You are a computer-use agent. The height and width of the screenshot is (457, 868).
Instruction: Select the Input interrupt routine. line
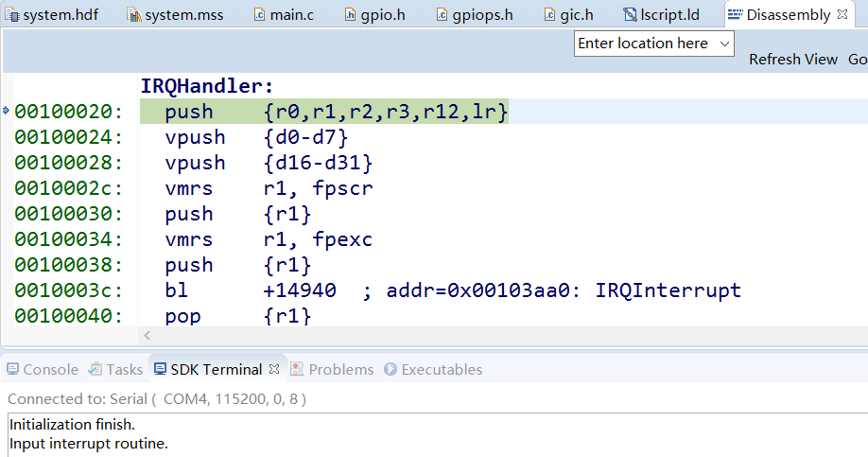[x=89, y=444]
